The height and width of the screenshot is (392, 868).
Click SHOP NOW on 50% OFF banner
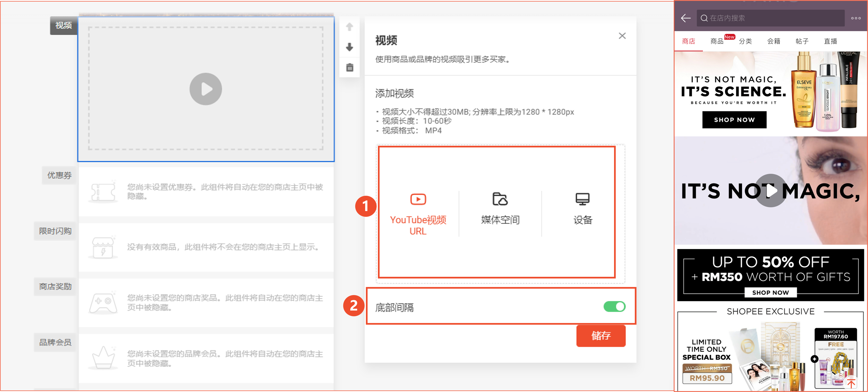point(770,292)
